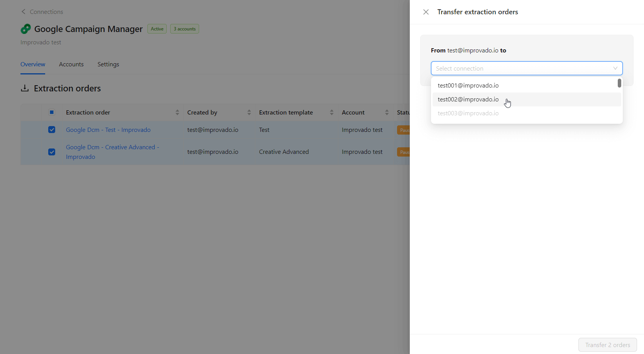The width and height of the screenshot is (644, 354).
Task: Switch to the Settings tab
Action: pos(108,64)
